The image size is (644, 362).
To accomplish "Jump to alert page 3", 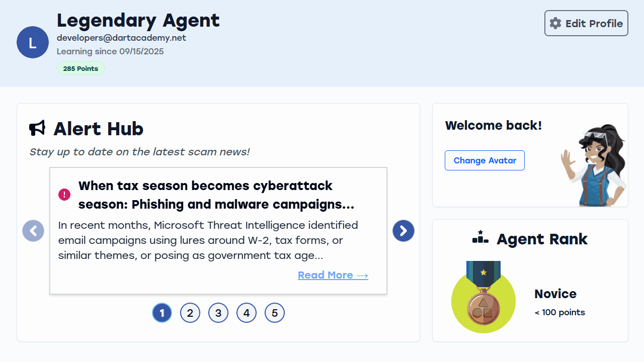I will (218, 312).
